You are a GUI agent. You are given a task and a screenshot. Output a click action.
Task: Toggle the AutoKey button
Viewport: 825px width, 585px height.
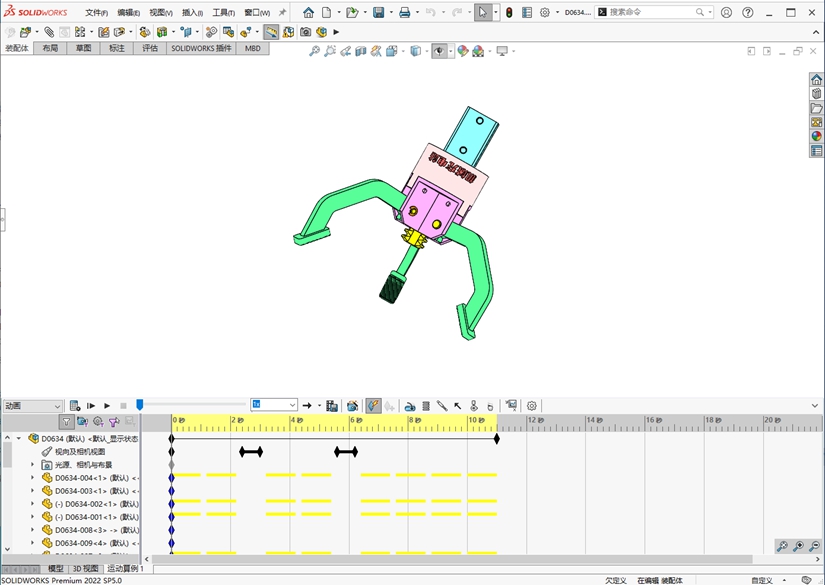(372, 406)
